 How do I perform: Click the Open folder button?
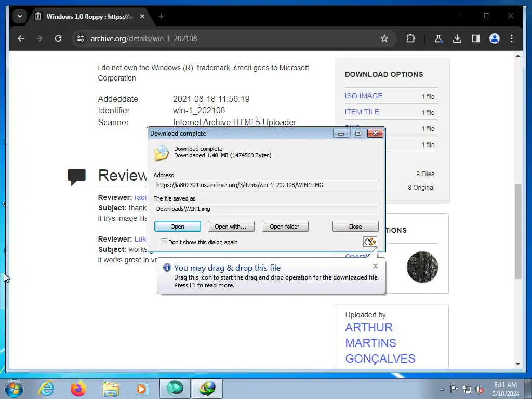pos(285,227)
